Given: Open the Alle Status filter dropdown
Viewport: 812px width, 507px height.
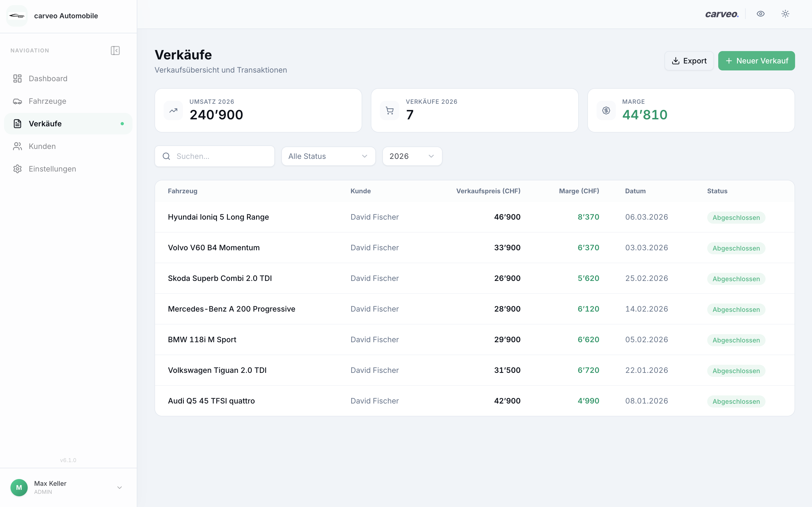Looking at the screenshot, I should [x=328, y=156].
